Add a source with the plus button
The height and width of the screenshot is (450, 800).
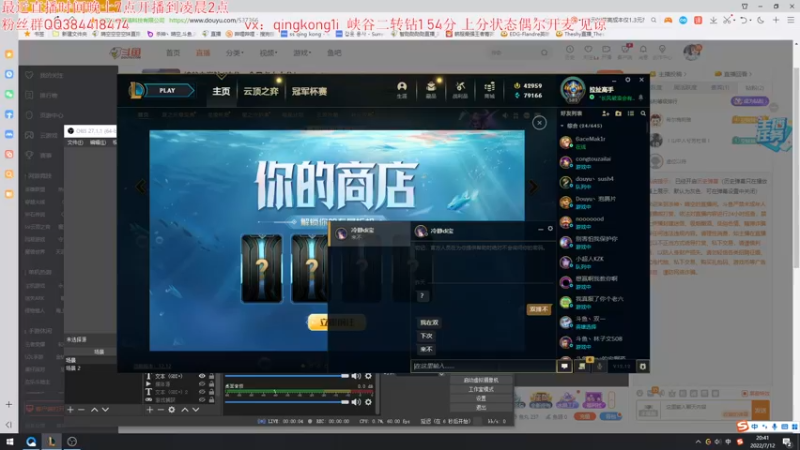click(x=149, y=410)
